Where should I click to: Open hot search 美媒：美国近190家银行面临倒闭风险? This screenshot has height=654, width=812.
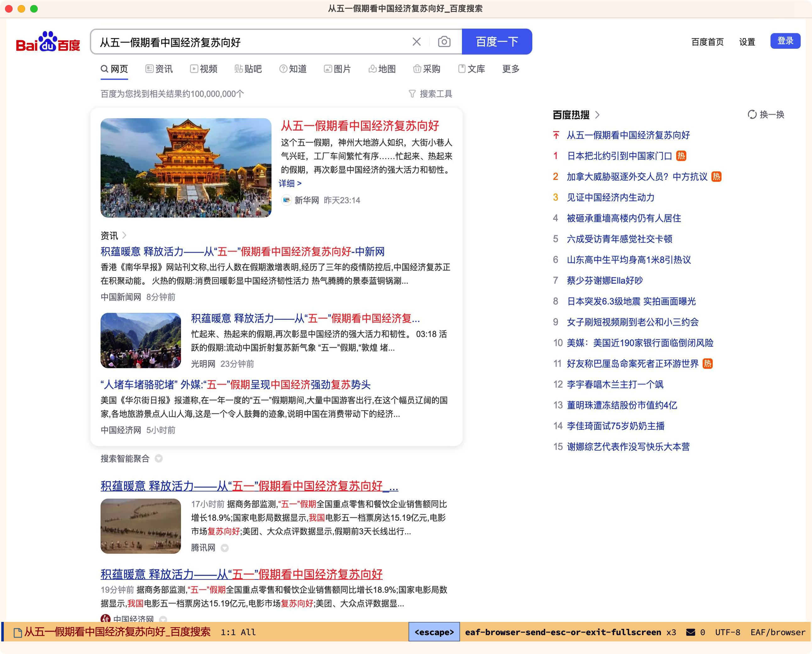(640, 343)
